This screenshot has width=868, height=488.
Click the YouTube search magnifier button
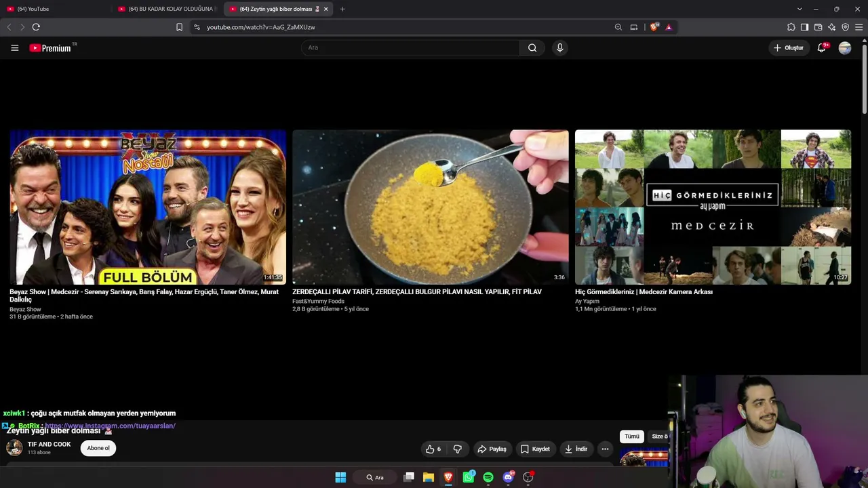click(532, 47)
